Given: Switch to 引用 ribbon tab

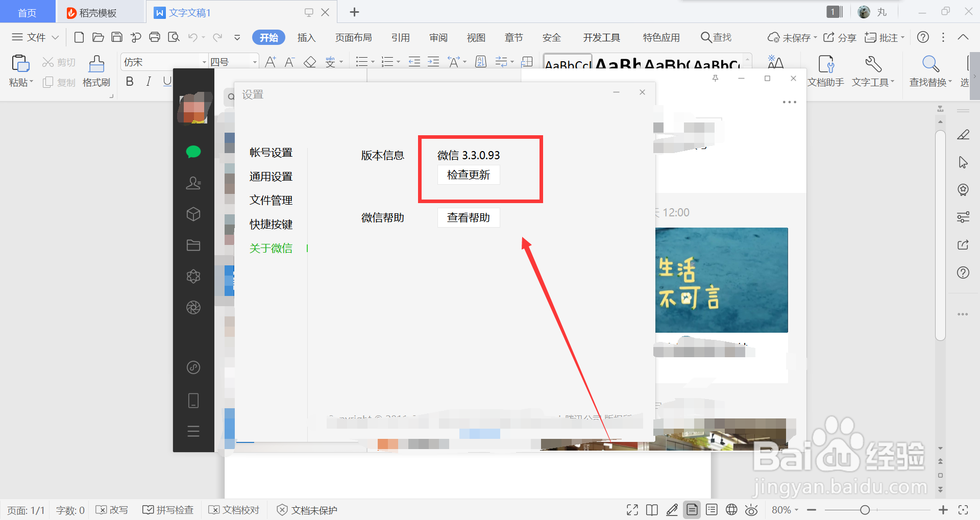Looking at the screenshot, I should (x=401, y=38).
